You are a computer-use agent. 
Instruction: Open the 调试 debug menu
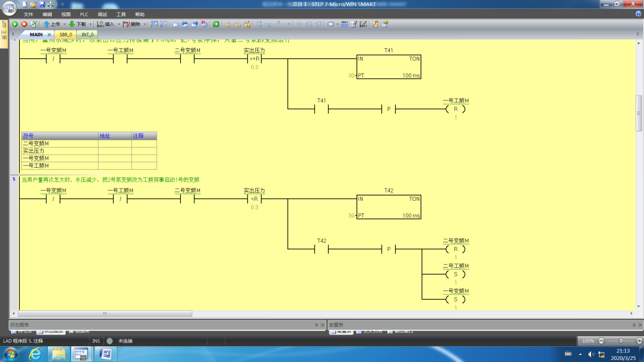tap(102, 14)
